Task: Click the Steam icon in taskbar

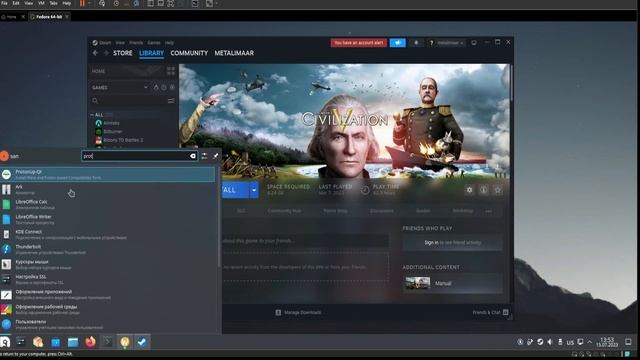Action: (142, 342)
